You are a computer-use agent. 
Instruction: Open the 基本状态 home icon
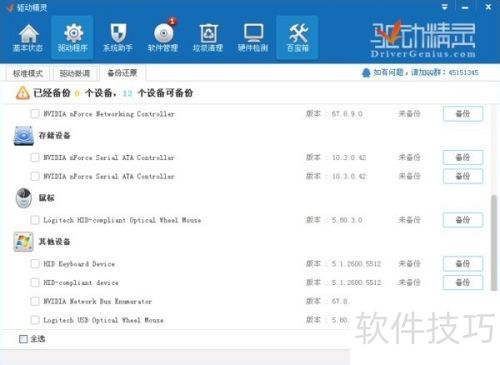pos(28,38)
